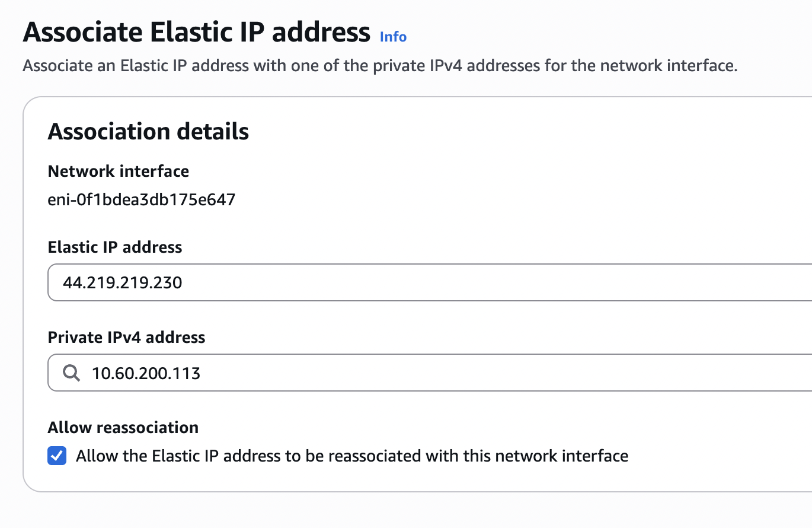Click the 'Allow the Elastic IP address to be reassociated' label
The image size is (812, 528).
pyautogui.click(x=352, y=456)
